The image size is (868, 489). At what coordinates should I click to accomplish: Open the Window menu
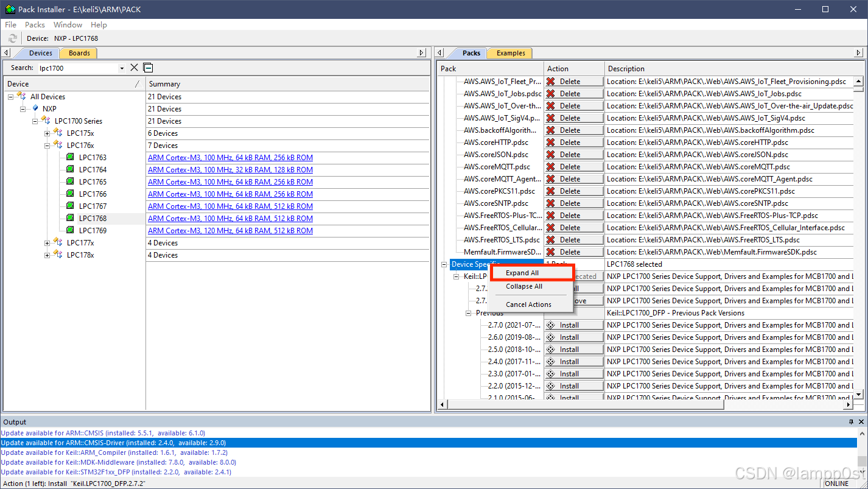coord(68,25)
